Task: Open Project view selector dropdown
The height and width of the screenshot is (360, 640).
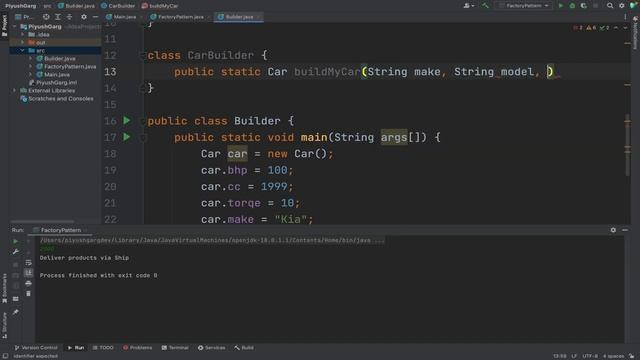Action: point(24,17)
